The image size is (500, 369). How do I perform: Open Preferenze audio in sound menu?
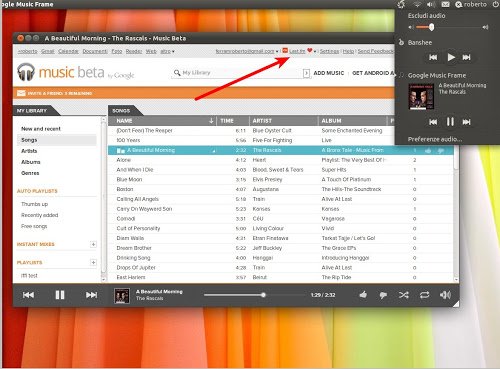435,139
